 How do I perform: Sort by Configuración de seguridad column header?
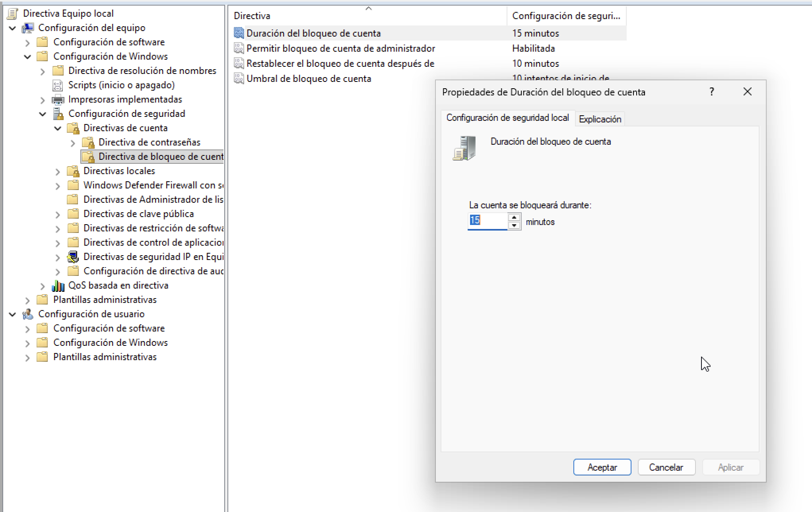[567, 16]
